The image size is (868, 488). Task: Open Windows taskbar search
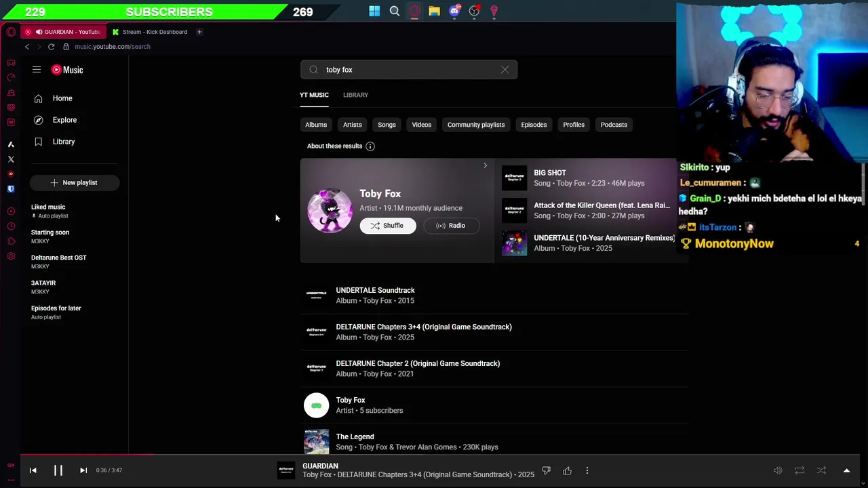[395, 11]
